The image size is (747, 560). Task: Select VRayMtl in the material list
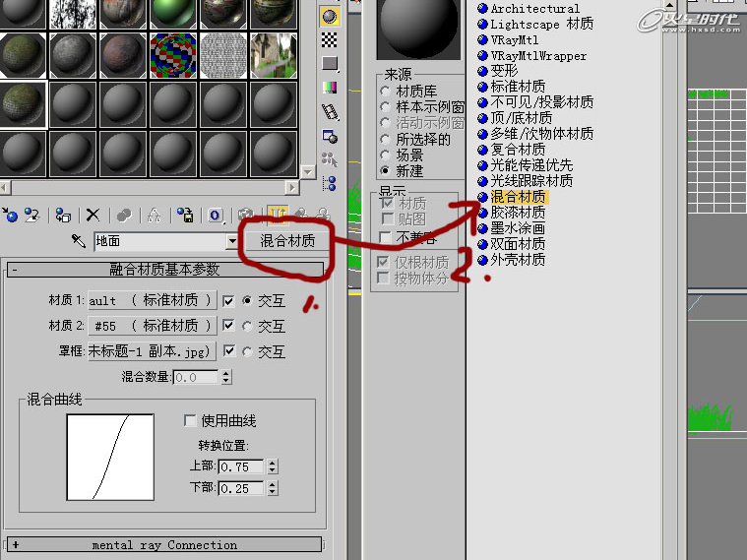(515, 40)
